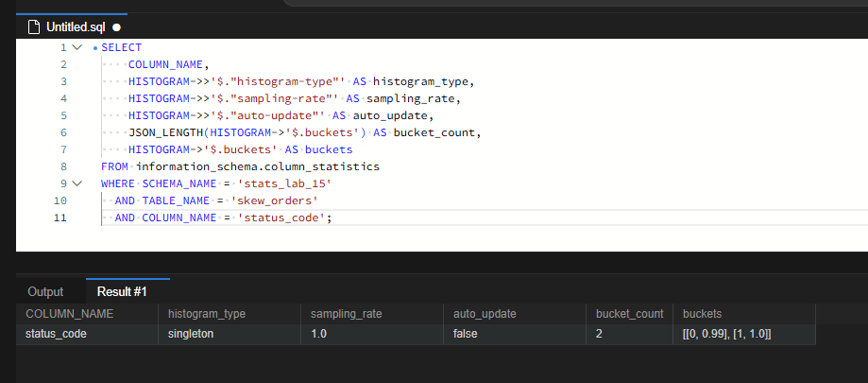The height and width of the screenshot is (383, 868).
Task: Click line number 8 in the gutter
Action: tap(63, 166)
